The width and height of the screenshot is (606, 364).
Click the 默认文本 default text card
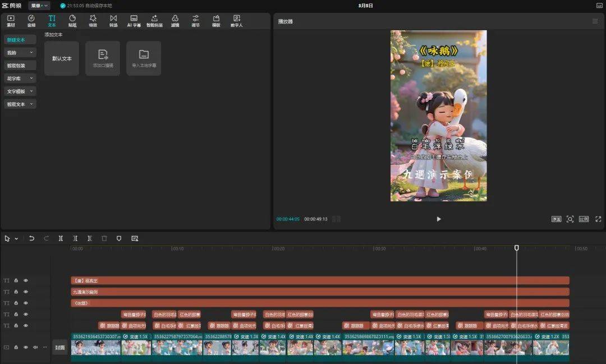tap(62, 58)
